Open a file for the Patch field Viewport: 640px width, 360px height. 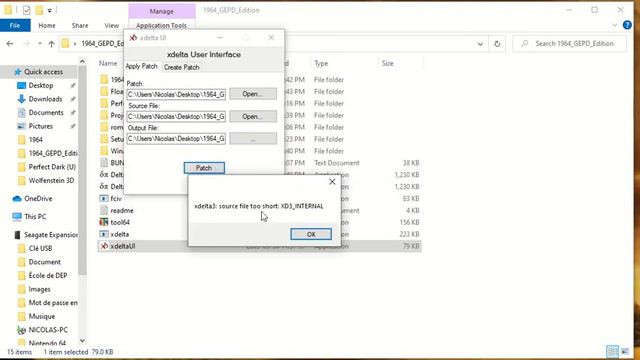[253, 94]
